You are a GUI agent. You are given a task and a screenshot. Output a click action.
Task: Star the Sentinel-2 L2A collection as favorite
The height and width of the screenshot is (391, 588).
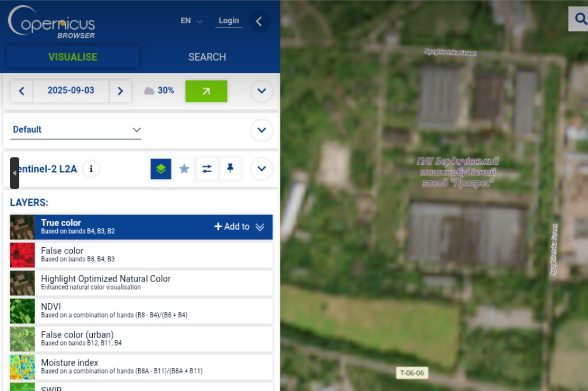(184, 169)
